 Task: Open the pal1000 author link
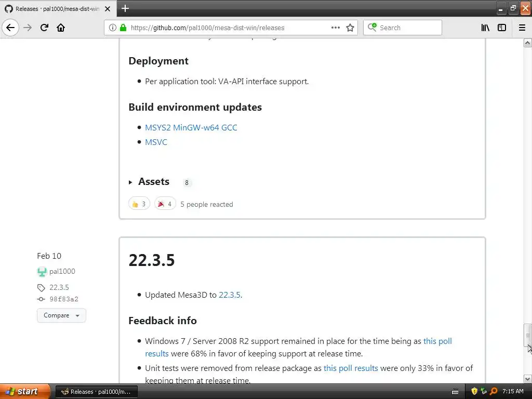coord(62,271)
